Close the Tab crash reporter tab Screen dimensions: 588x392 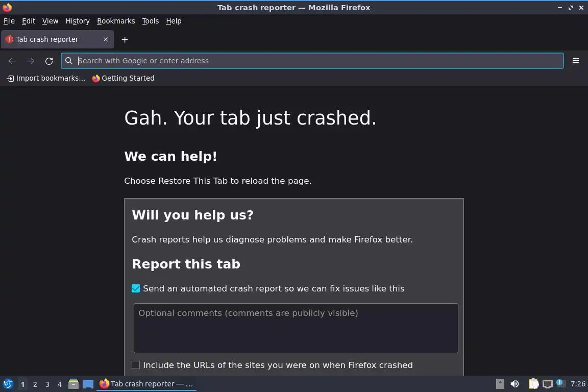click(106, 39)
